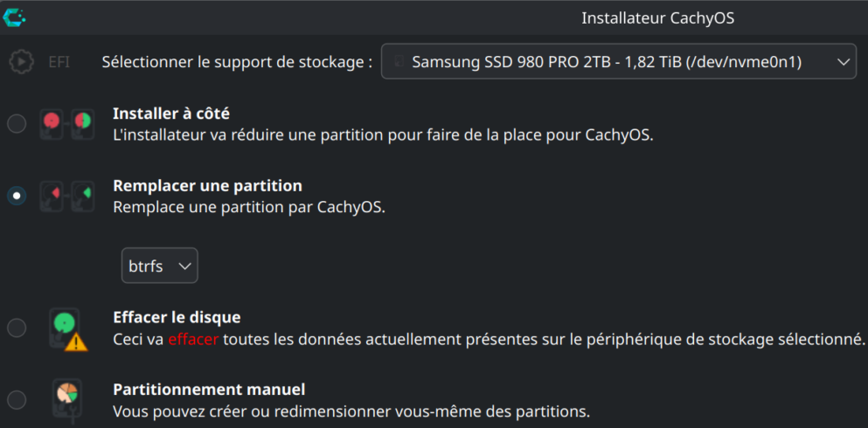Click the CachyOS logo in title bar

(x=14, y=17)
